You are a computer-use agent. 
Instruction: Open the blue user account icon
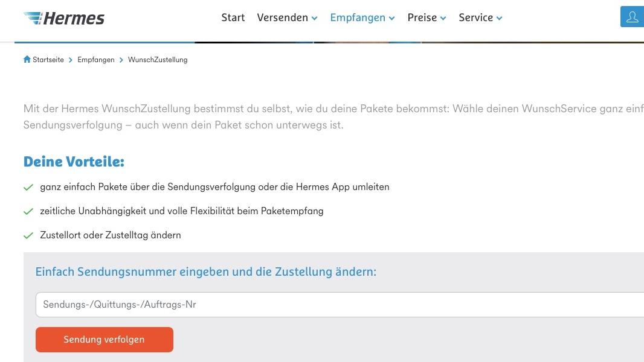(x=632, y=17)
